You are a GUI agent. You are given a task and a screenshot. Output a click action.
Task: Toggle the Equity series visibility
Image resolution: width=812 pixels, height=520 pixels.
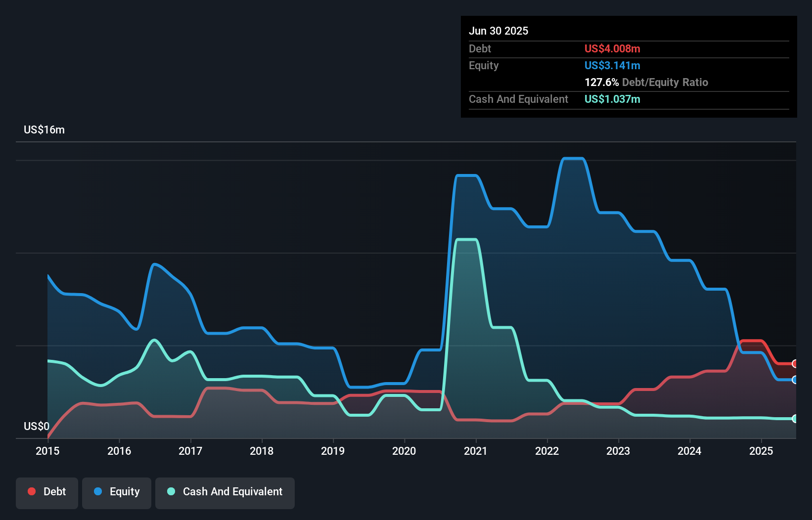point(116,491)
